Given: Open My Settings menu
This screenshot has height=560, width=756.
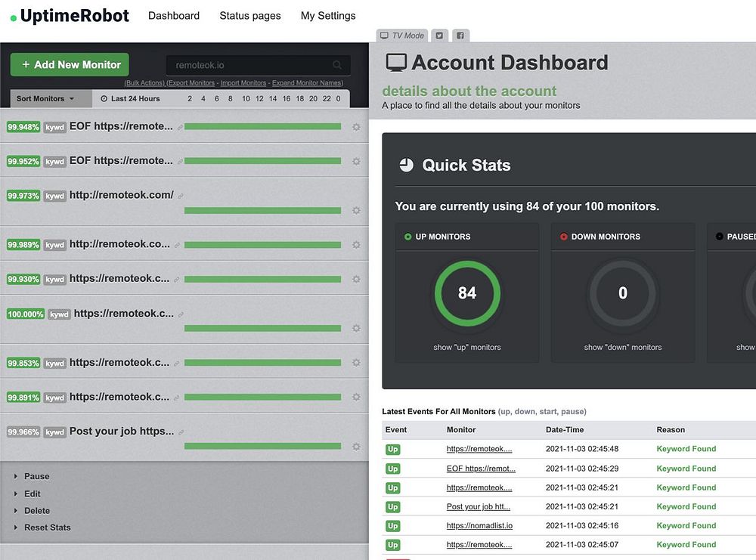Looking at the screenshot, I should coord(328,16).
